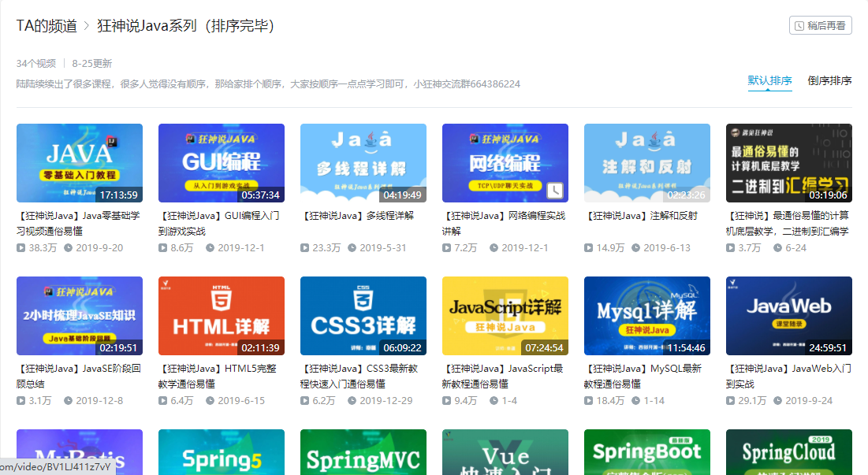Click title link GUI编程入门到游戏实战

[x=219, y=224]
